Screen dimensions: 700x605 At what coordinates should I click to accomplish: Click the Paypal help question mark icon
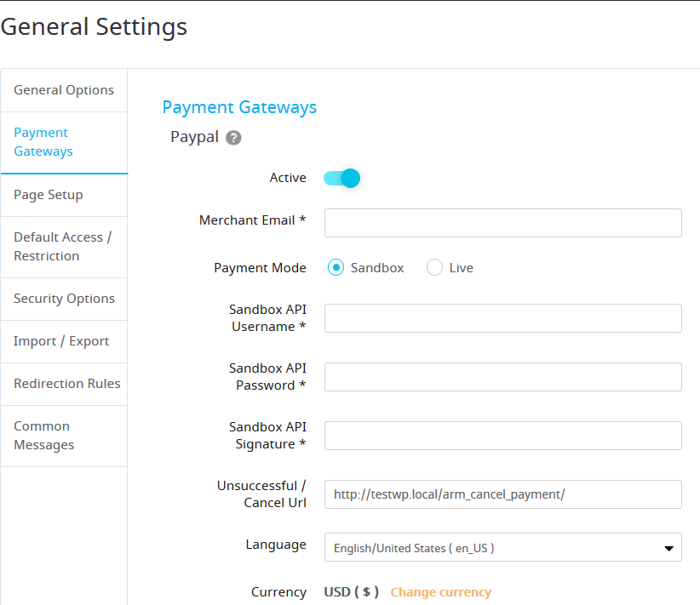233,138
